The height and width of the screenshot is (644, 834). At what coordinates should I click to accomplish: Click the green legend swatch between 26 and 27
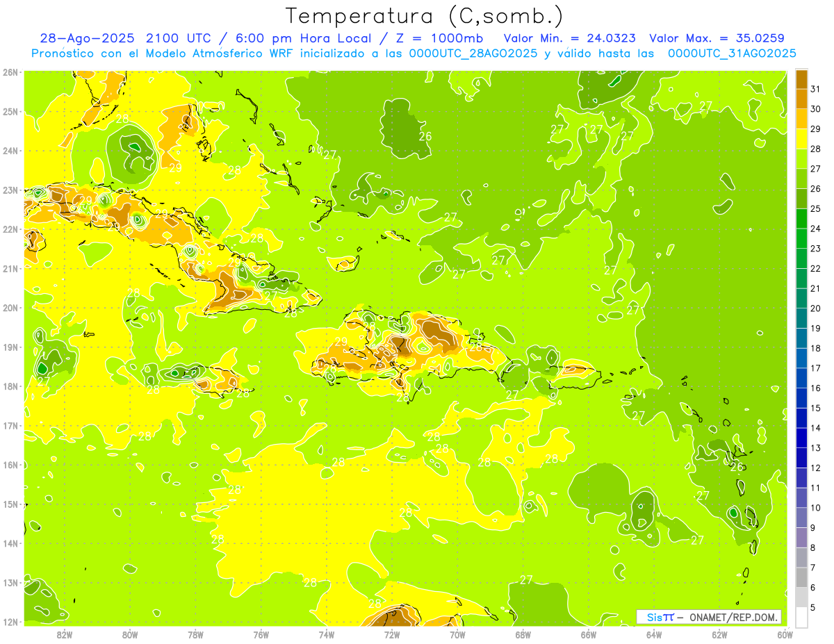click(x=801, y=179)
